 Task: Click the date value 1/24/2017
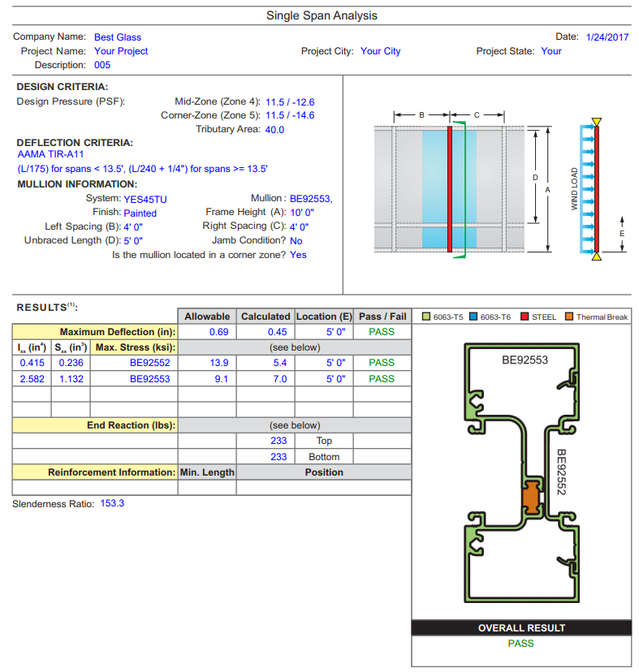click(x=607, y=37)
